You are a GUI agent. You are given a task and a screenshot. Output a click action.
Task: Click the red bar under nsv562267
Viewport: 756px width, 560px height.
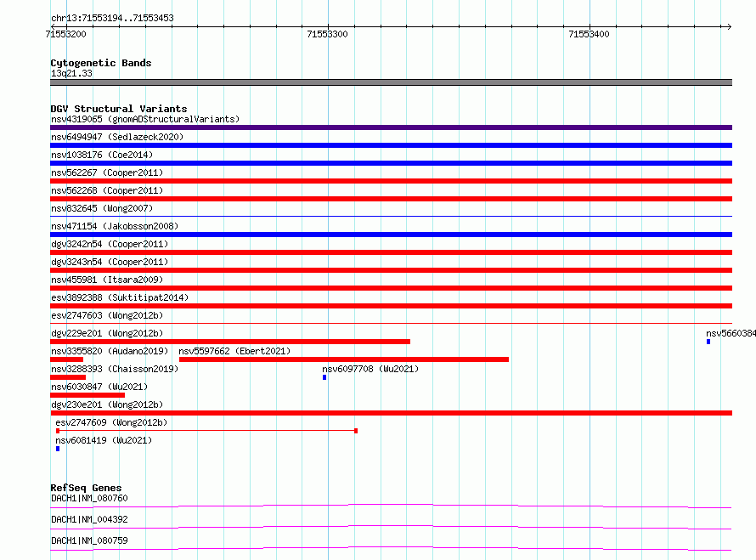coord(391,181)
